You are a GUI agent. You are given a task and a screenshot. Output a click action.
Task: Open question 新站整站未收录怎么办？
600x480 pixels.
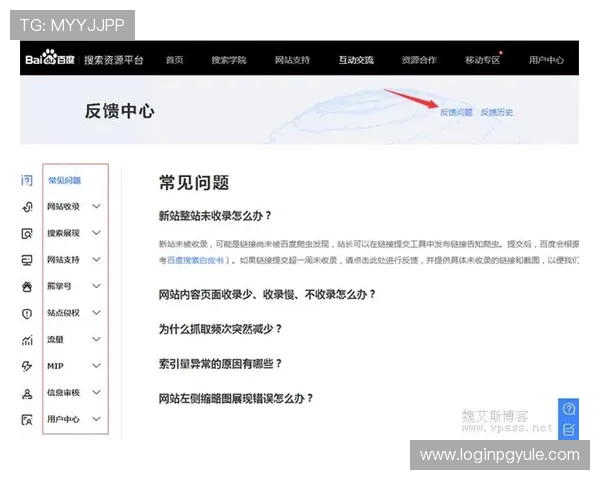coord(215,216)
